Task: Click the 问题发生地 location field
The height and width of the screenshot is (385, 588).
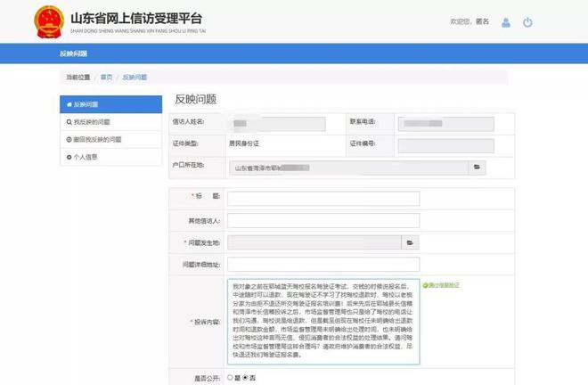Action: click(314, 242)
